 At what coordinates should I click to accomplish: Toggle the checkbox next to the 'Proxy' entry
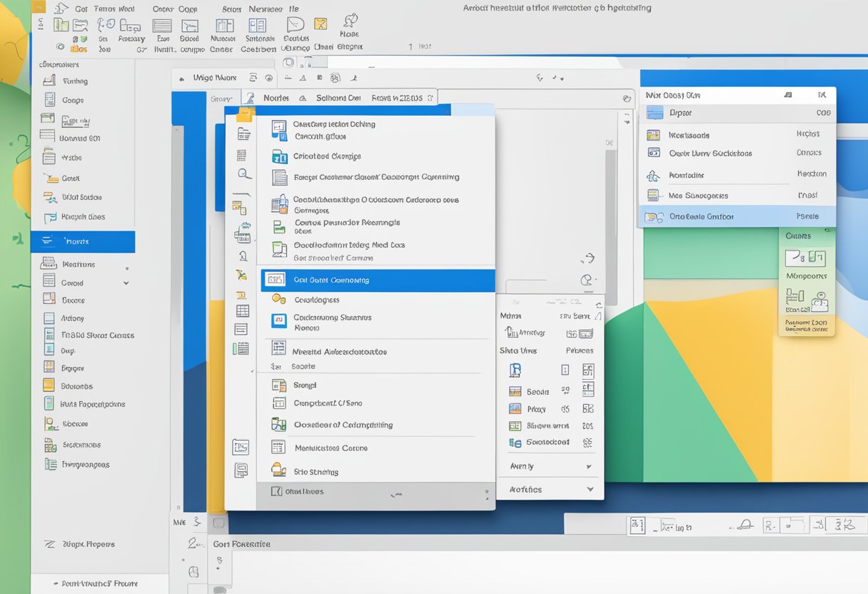coord(515,408)
